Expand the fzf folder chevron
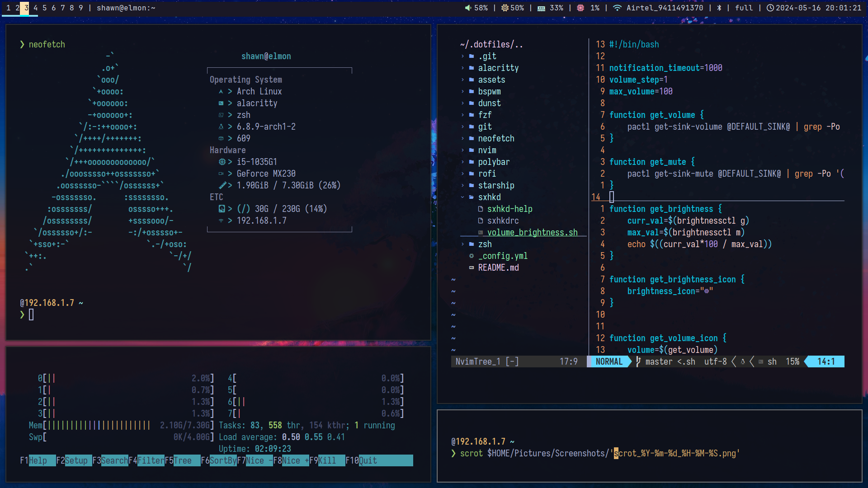The height and width of the screenshot is (488, 868). (x=462, y=115)
